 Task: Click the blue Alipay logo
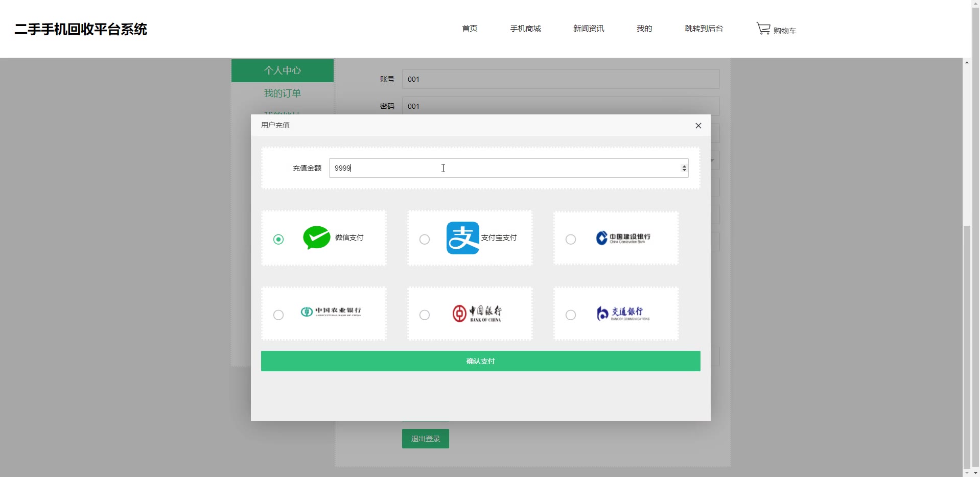(x=463, y=237)
